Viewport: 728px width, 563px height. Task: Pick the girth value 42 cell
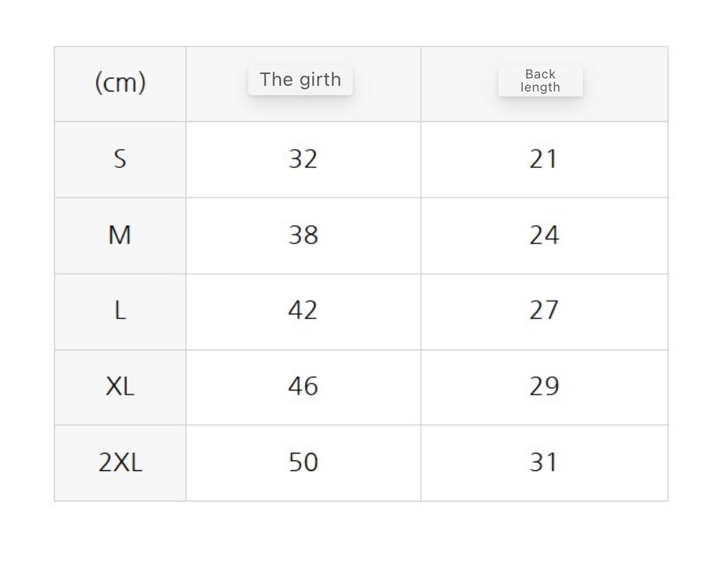pyautogui.click(x=303, y=311)
